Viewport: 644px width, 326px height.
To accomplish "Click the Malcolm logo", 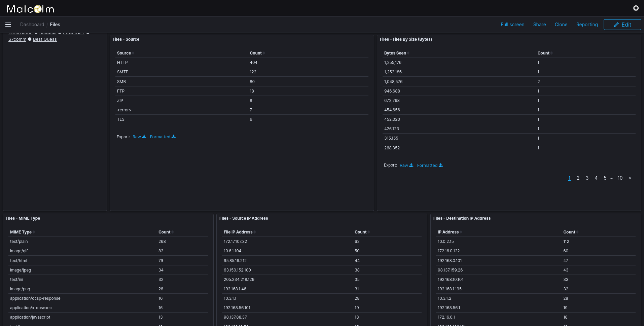I will 30,9.
